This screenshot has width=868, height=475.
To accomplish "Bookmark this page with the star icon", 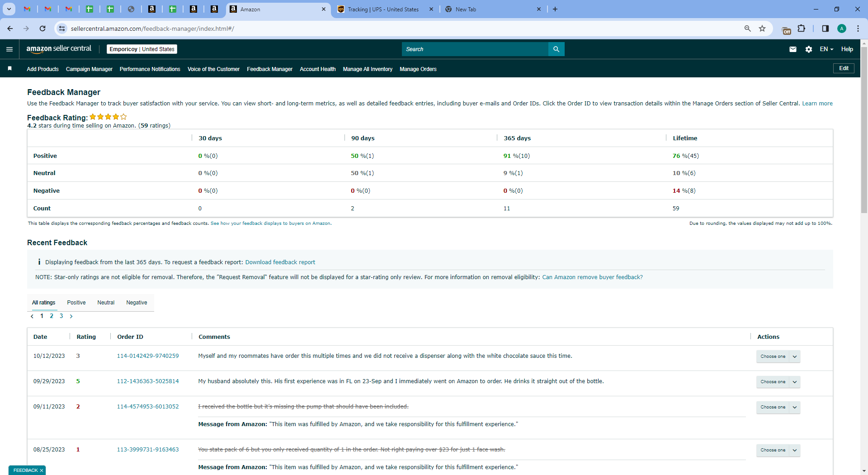I will point(762,28).
